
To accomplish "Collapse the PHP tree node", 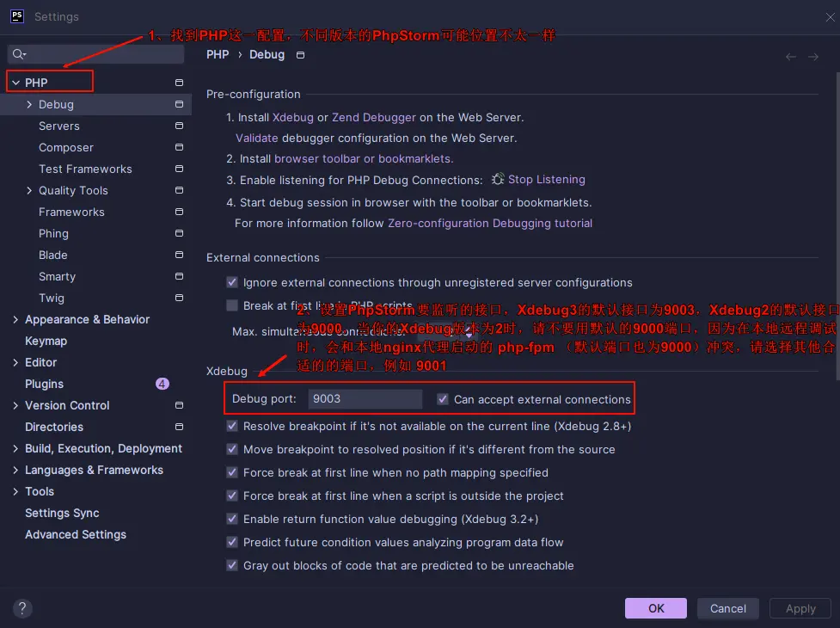I will tap(15, 83).
